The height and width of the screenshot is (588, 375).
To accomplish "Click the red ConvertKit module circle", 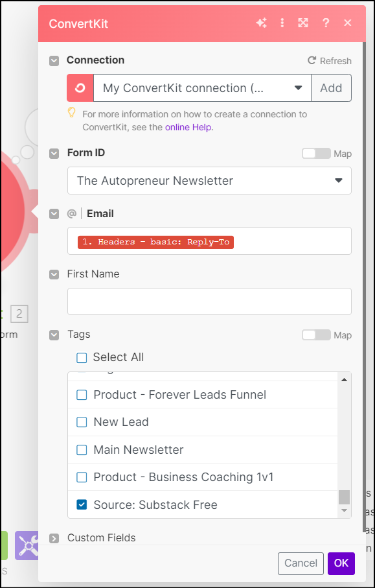I will tap(11, 210).
